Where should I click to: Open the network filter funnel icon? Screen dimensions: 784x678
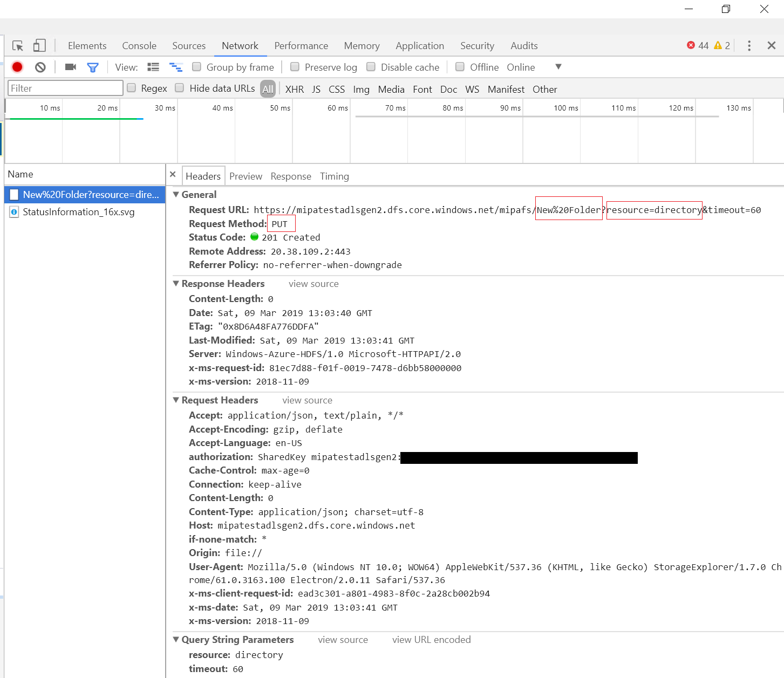pos(93,67)
